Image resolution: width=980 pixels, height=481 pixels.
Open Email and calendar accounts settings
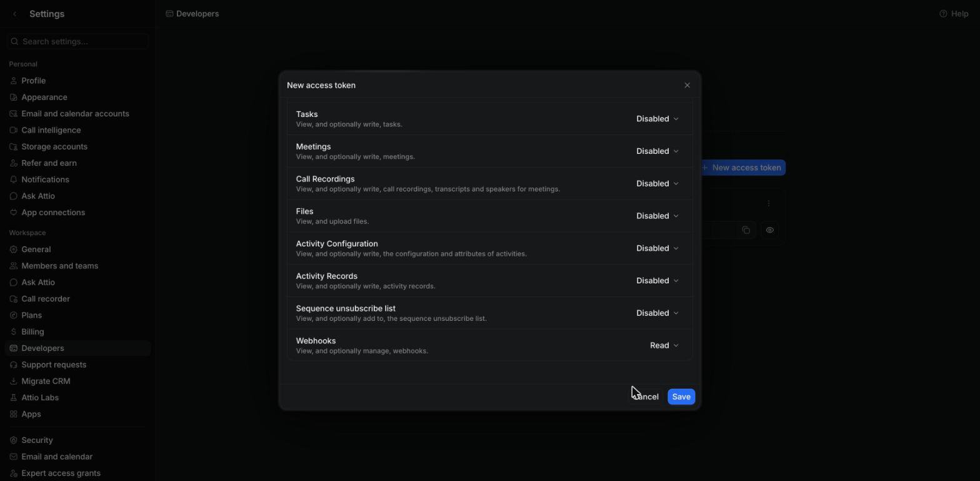point(77,114)
